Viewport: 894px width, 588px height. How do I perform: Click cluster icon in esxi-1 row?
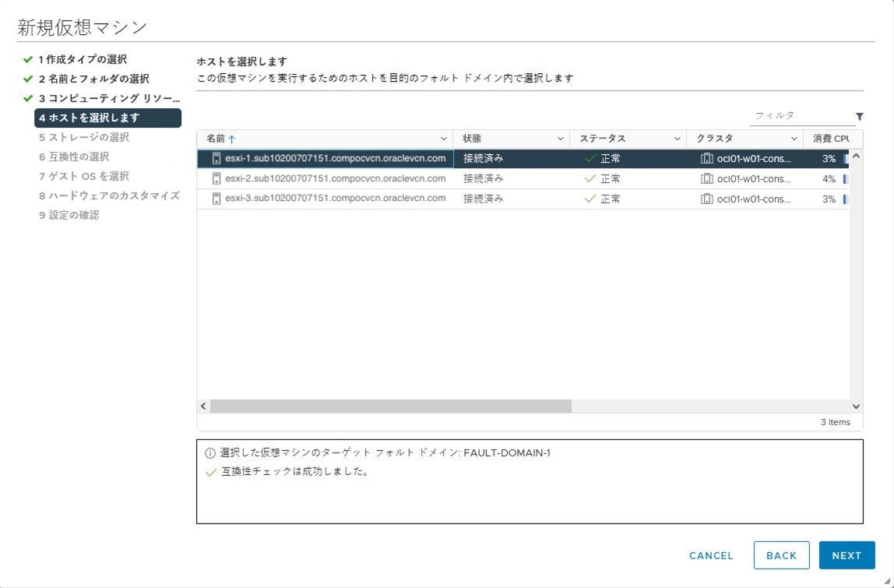[706, 159]
